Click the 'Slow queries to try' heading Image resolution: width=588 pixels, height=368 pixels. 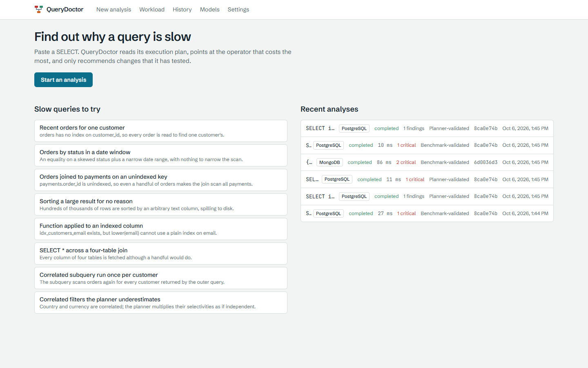[67, 109]
